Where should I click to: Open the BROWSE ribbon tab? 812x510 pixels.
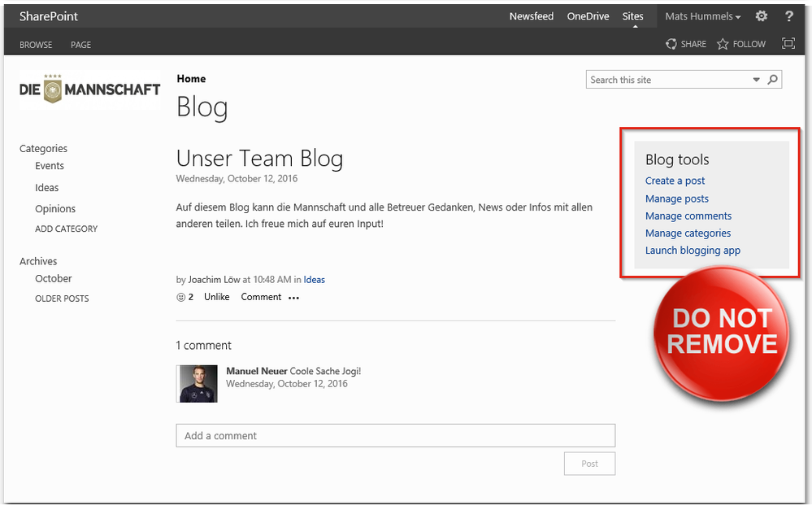point(36,45)
